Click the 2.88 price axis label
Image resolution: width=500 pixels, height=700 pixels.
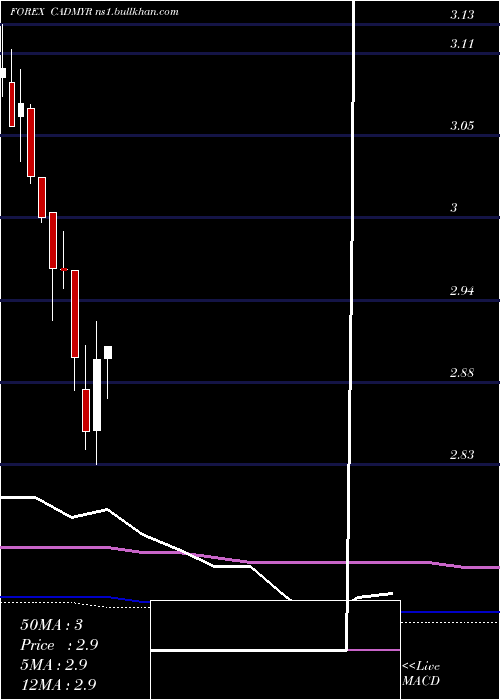[x=462, y=373]
